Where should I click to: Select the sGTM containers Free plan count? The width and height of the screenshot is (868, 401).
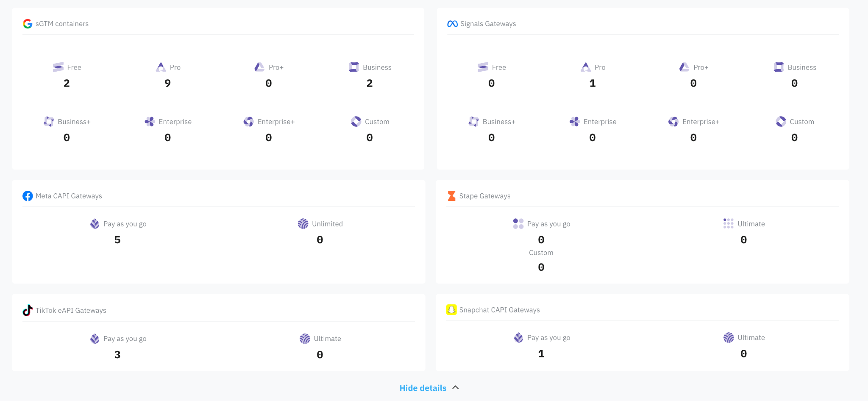(67, 83)
